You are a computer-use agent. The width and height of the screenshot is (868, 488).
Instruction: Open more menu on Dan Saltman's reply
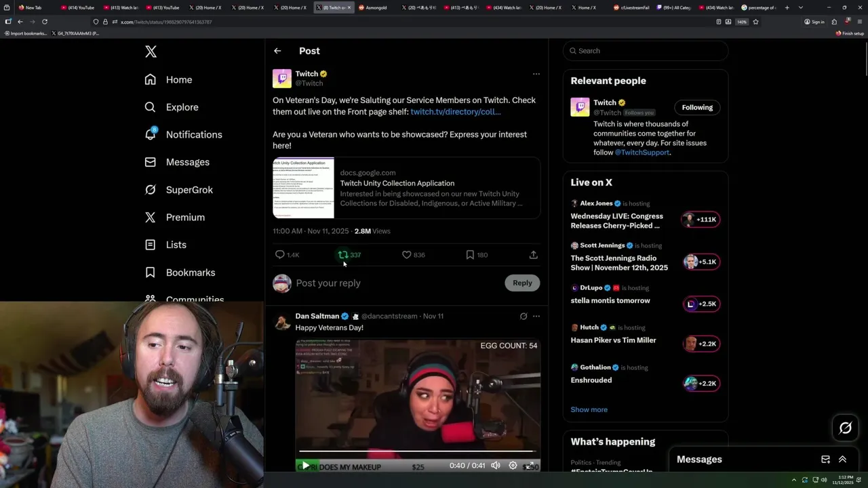536,316
